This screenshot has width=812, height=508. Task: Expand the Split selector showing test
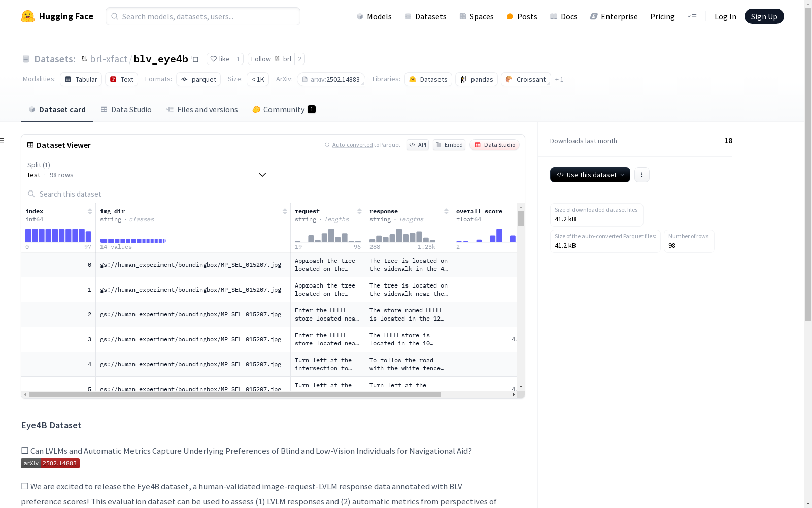coord(147,170)
